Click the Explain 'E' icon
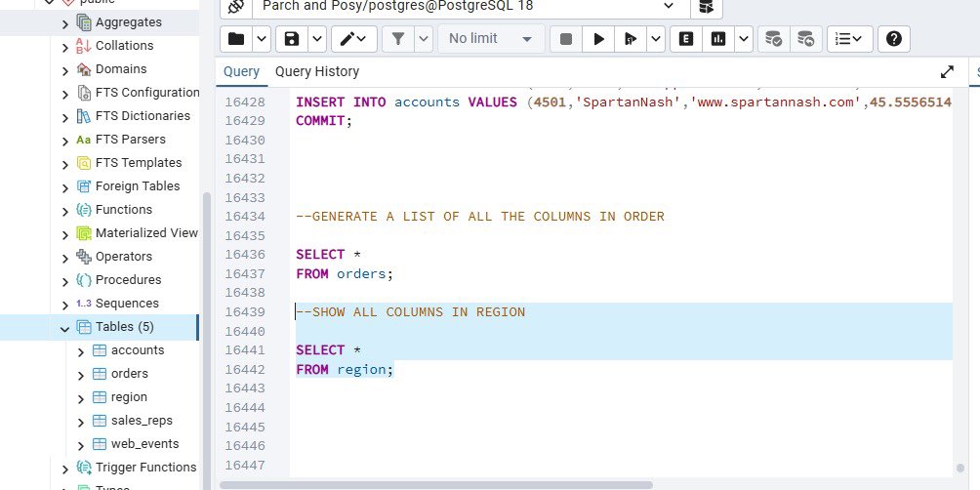The image size is (980, 490). point(685,39)
